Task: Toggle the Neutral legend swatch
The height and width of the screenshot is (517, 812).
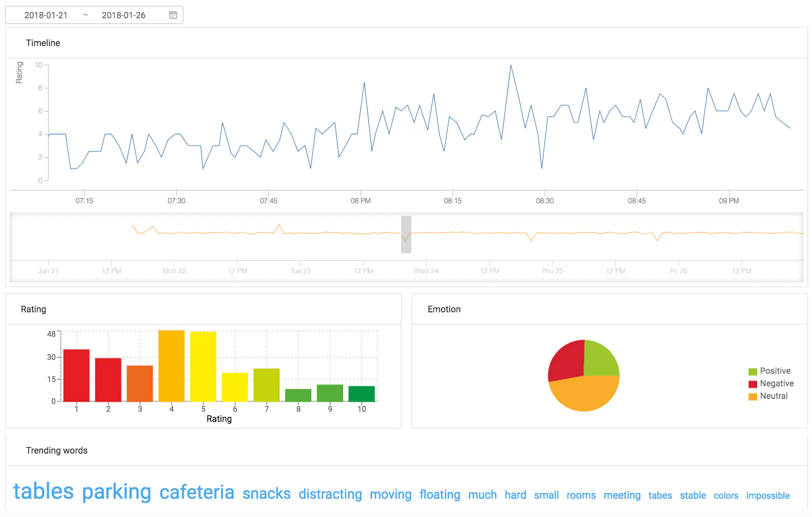Action: (752, 396)
